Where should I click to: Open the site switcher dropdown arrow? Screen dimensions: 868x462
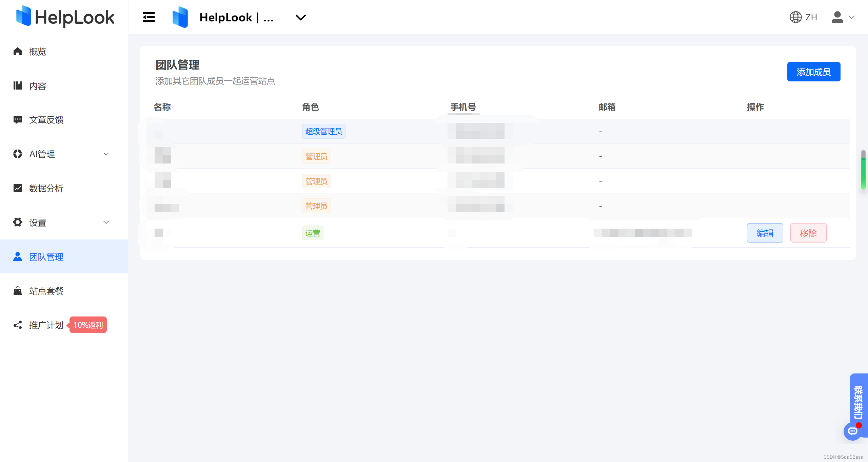point(301,17)
